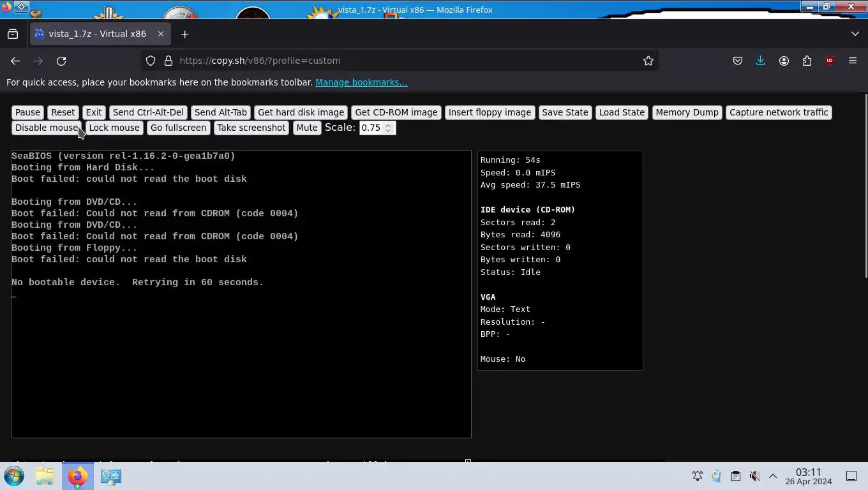Select the vista_1.7z - Virtual x86 tab

(100, 34)
